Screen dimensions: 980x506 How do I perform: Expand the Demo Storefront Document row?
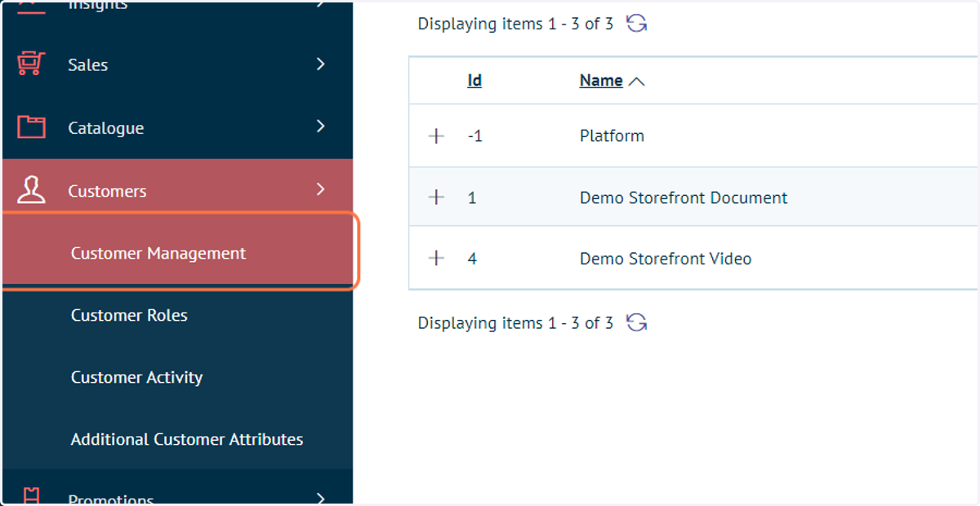pos(437,198)
